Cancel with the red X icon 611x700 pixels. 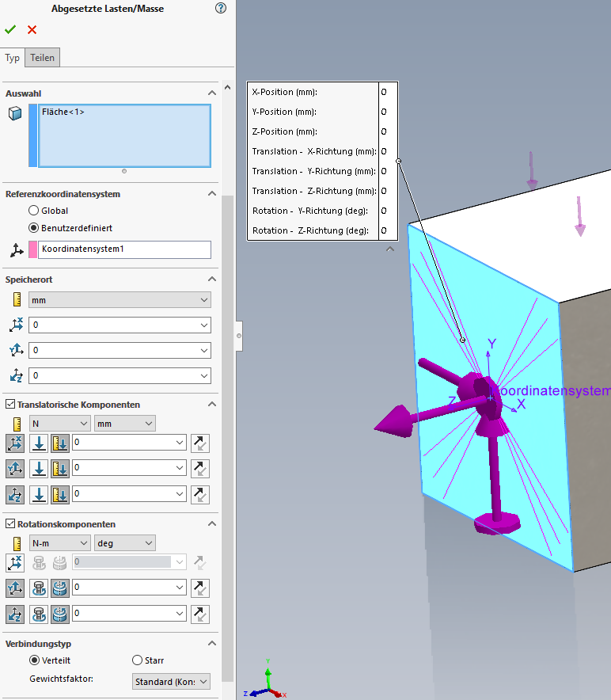(32, 29)
